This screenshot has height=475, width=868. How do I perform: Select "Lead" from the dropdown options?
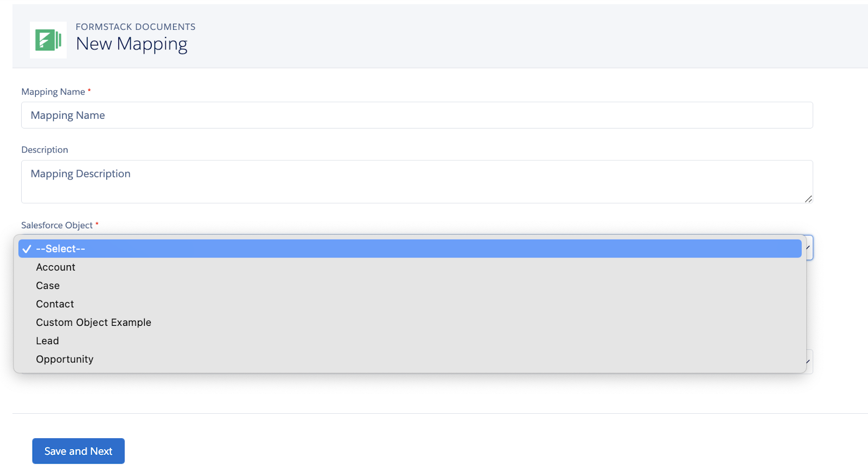[x=47, y=341]
